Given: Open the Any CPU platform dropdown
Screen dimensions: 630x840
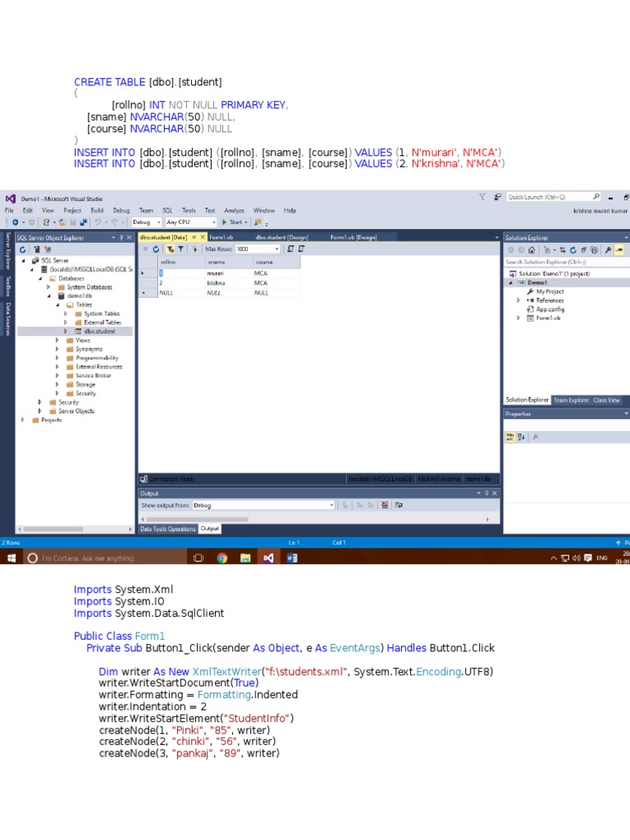Looking at the screenshot, I should pos(190,222).
